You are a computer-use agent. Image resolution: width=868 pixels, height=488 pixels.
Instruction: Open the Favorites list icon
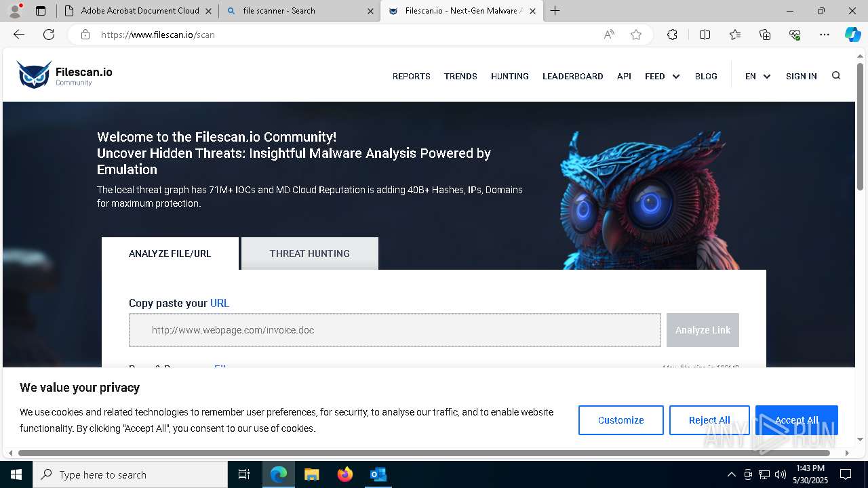735,35
